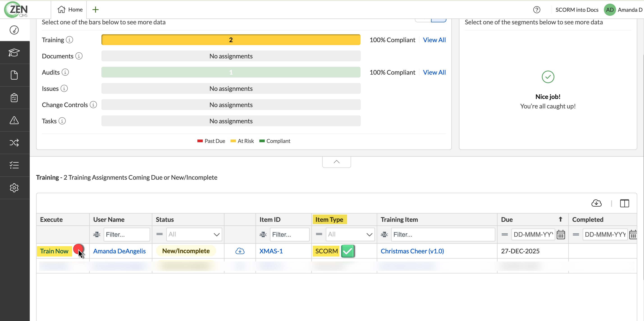Open the Status filter All dropdown

coord(194,234)
